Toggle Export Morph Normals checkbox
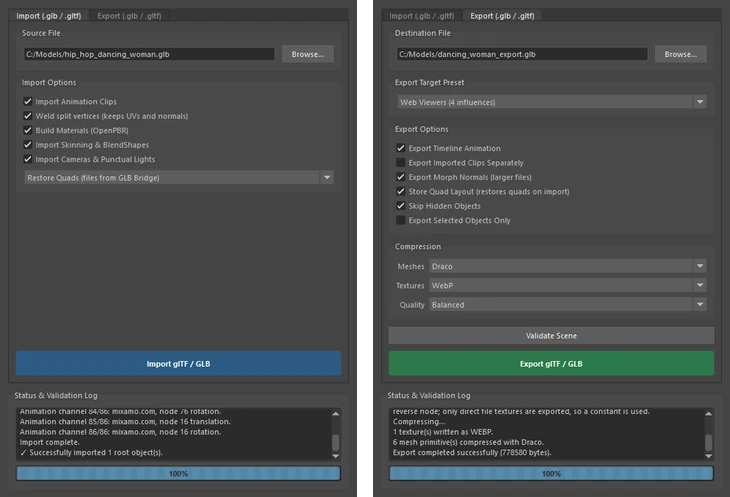Screen dimensions: 730x497 [x=400, y=177]
